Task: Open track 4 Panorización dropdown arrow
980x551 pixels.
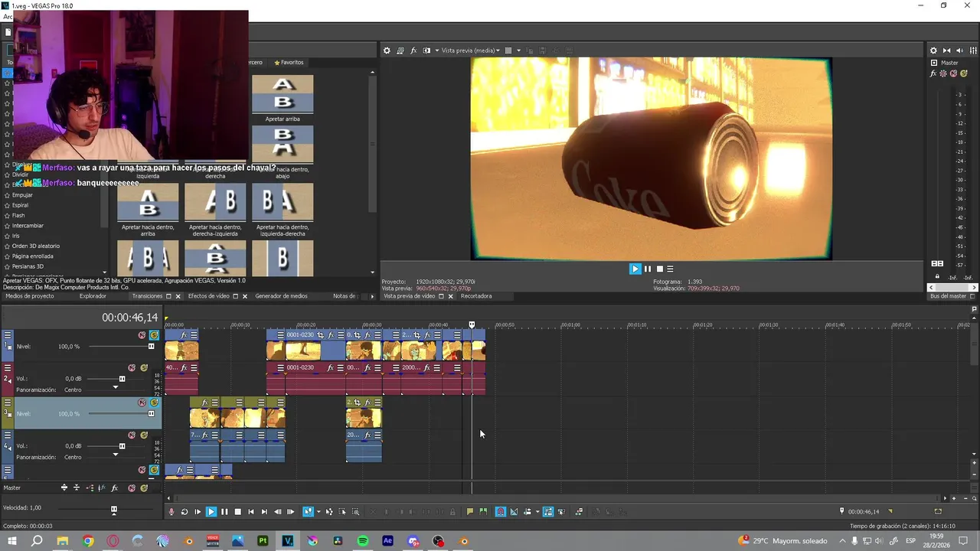Action: 116,455
